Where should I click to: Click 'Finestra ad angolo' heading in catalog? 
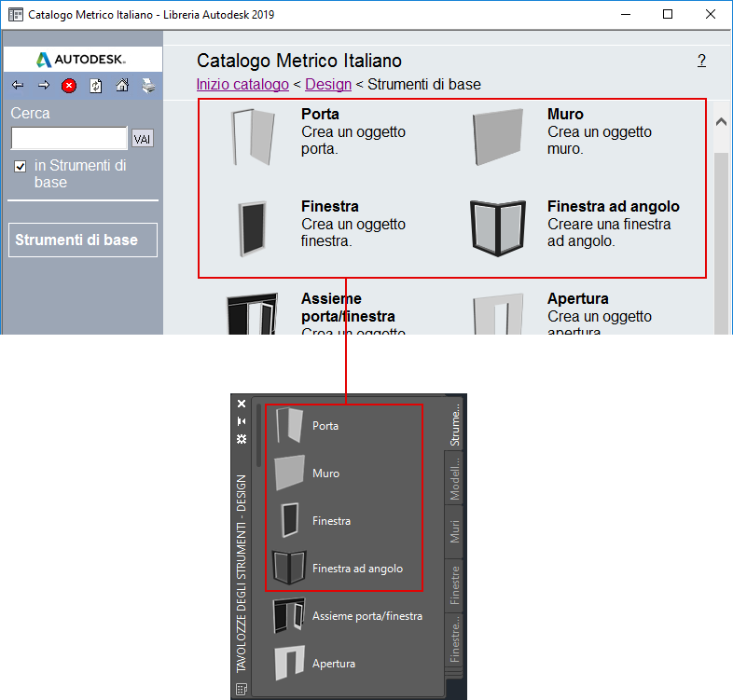(x=614, y=206)
